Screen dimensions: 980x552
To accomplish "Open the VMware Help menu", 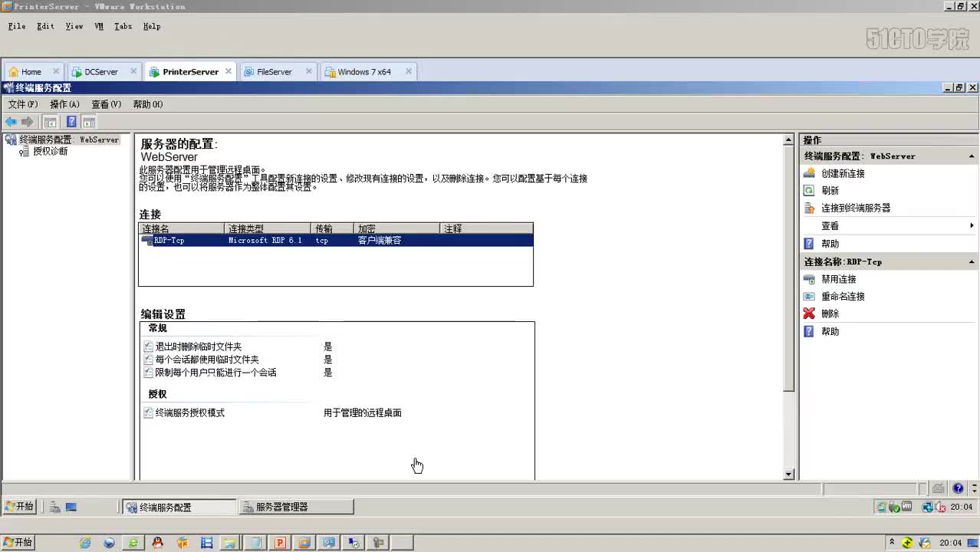I will click(x=152, y=26).
